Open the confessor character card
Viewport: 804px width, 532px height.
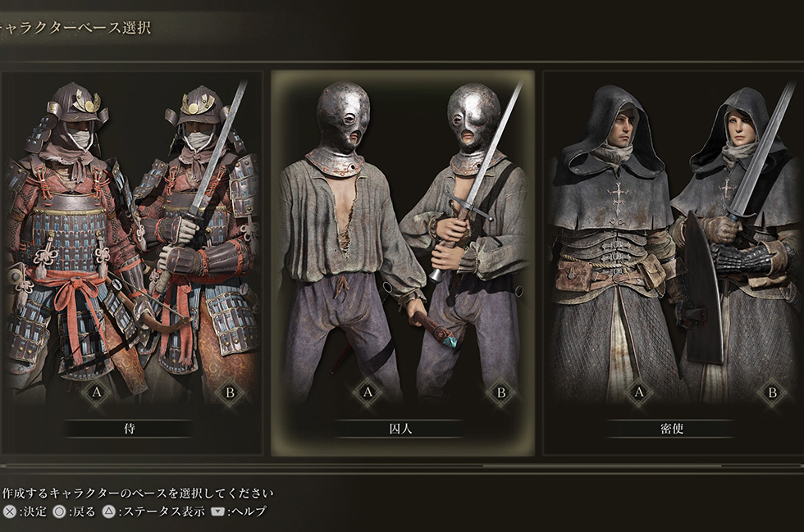coord(674,263)
